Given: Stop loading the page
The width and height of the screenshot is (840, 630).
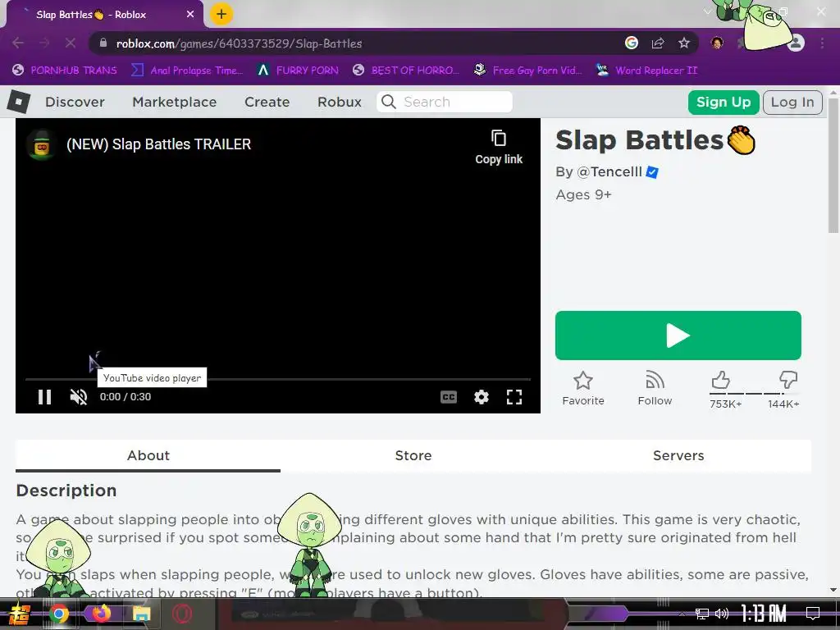Looking at the screenshot, I should point(71,43).
